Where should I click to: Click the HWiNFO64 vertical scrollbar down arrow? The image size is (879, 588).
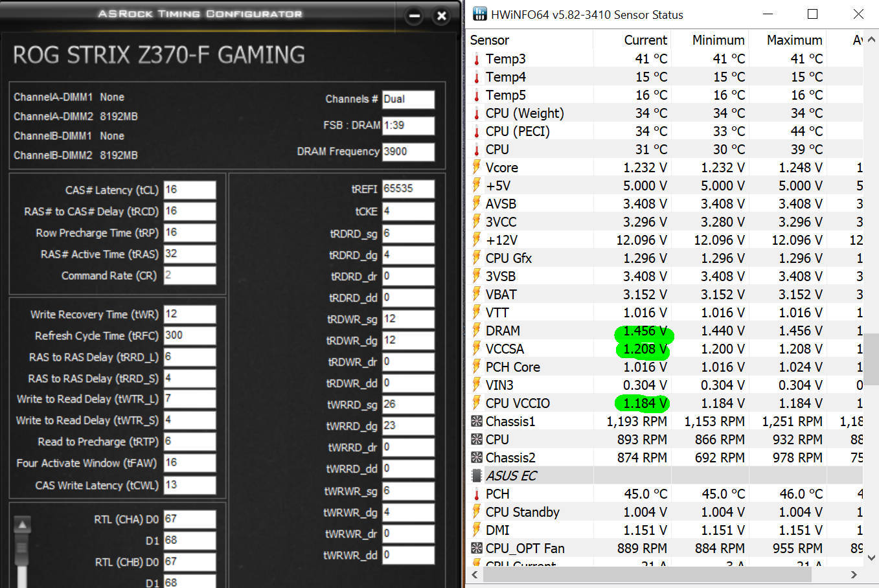pyautogui.click(x=871, y=557)
